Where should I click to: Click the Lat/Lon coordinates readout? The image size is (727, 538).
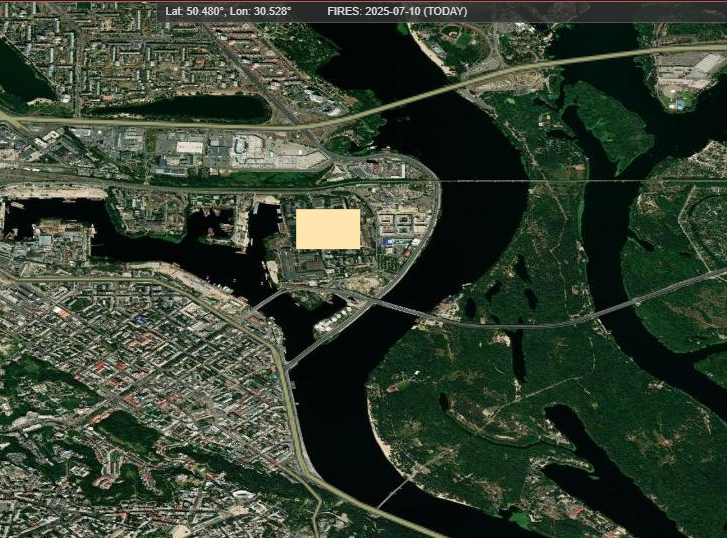pyautogui.click(x=228, y=12)
